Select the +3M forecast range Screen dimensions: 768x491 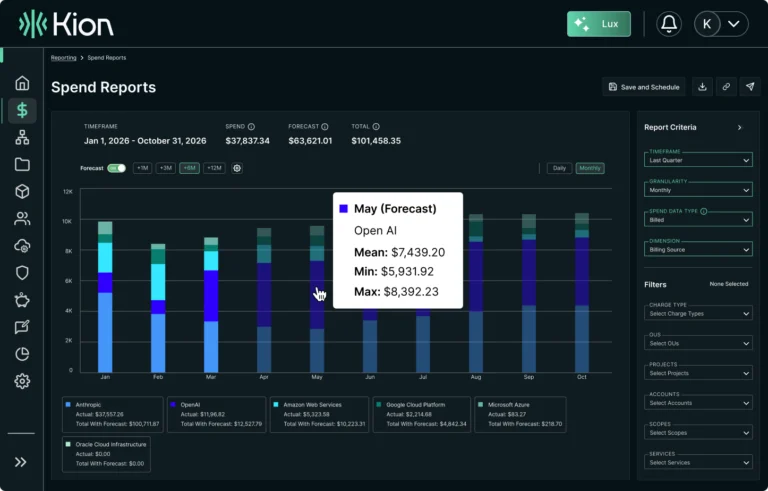click(x=166, y=168)
